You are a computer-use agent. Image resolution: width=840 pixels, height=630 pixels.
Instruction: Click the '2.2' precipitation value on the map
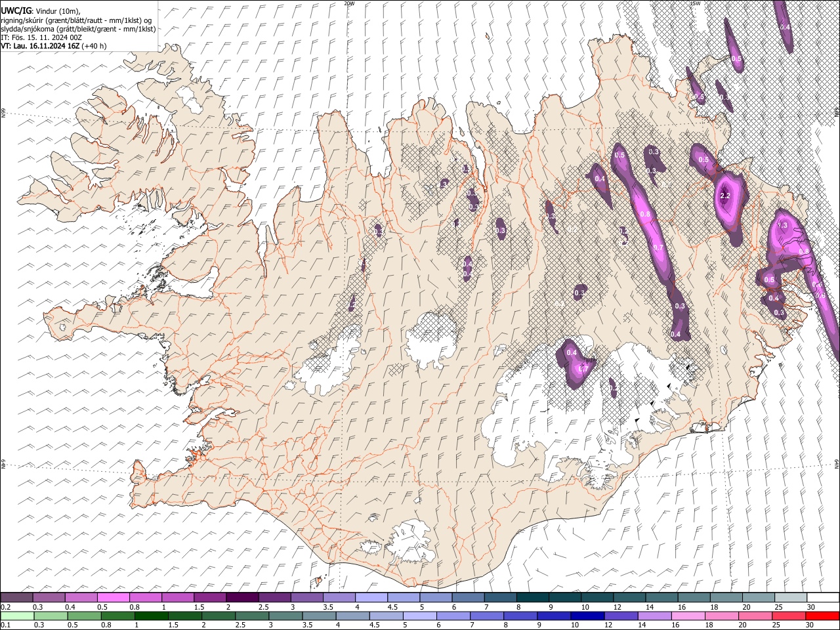coord(725,196)
